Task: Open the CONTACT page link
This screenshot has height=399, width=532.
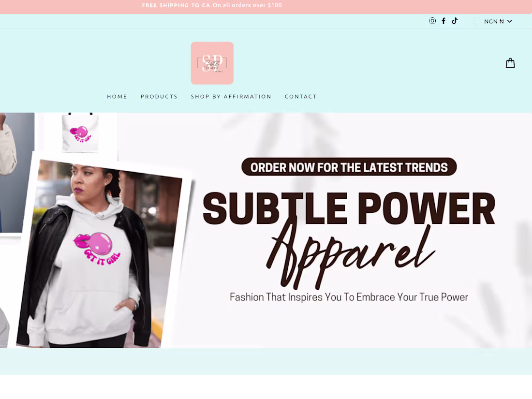Action: 301,96
